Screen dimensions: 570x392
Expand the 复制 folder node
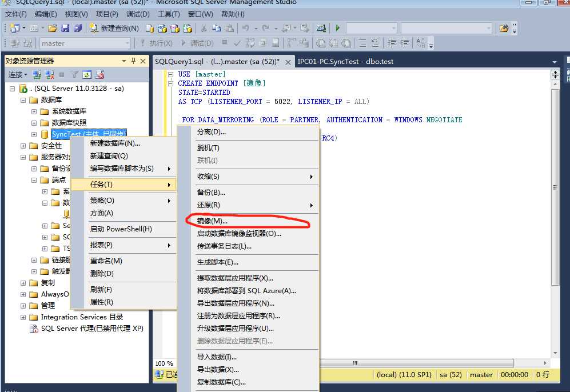point(23,283)
